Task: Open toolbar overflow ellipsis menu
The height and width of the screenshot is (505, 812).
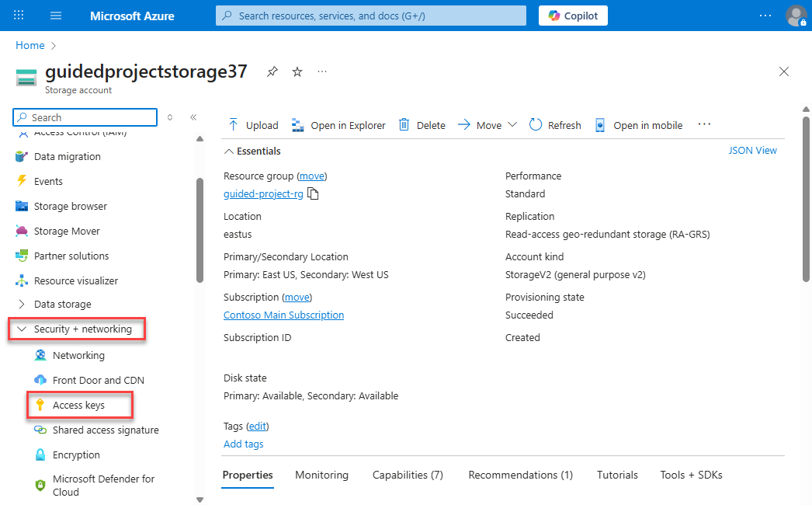Action: click(704, 124)
